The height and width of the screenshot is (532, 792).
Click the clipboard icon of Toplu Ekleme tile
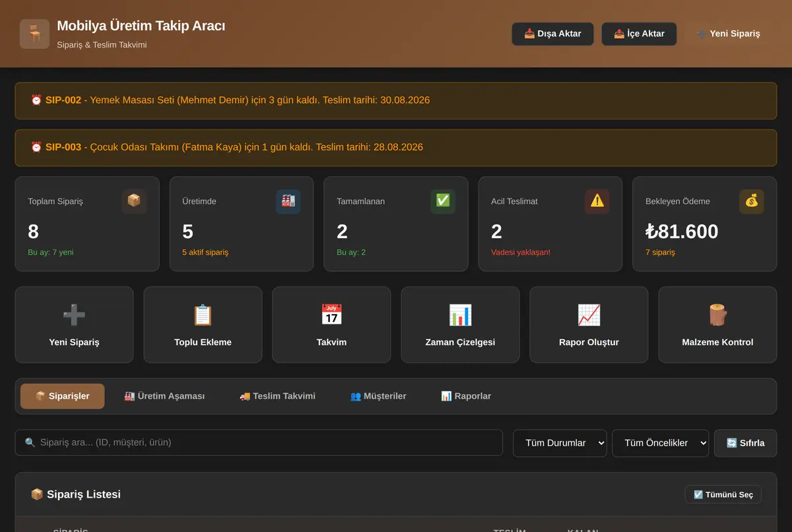pos(203,315)
